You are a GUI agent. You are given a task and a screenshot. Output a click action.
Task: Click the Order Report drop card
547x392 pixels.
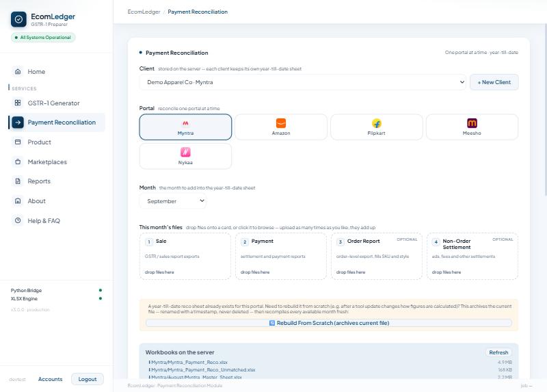[377, 257]
